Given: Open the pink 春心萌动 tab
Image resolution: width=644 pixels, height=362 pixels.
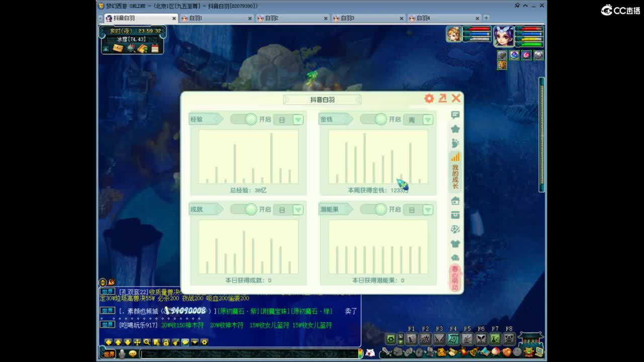Looking at the screenshot, I should click(455, 278).
